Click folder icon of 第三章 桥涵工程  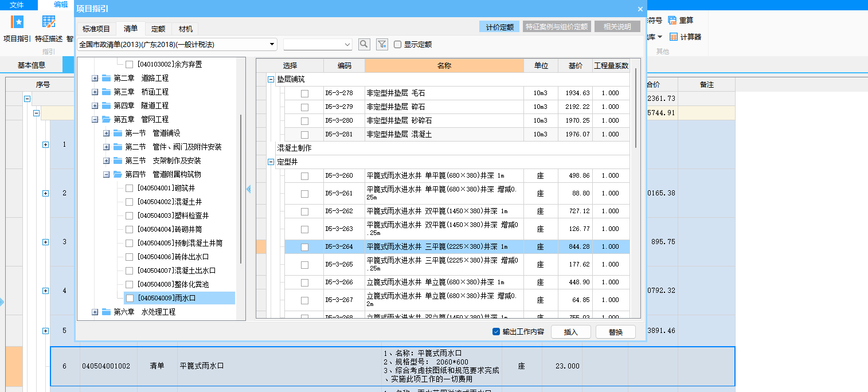click(x=107, y=92)
